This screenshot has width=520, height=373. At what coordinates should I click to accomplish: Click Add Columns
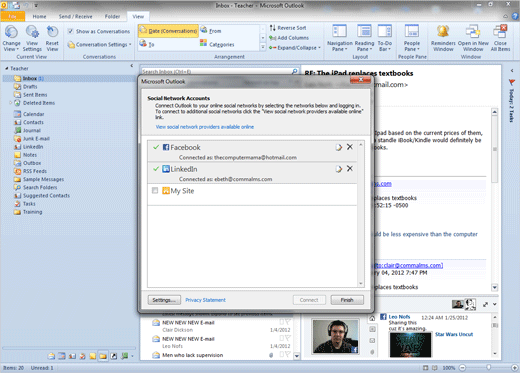click(x=289, y=38)
